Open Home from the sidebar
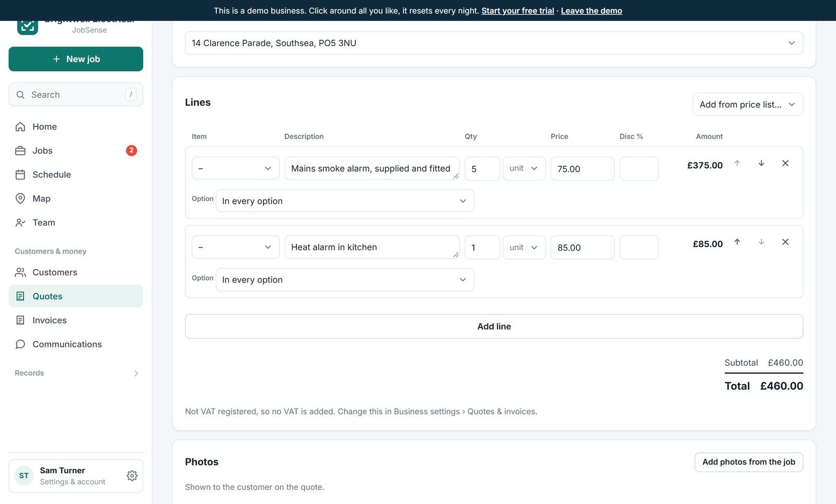This screenshot has height=504, width=836. (x=76, y=126)
